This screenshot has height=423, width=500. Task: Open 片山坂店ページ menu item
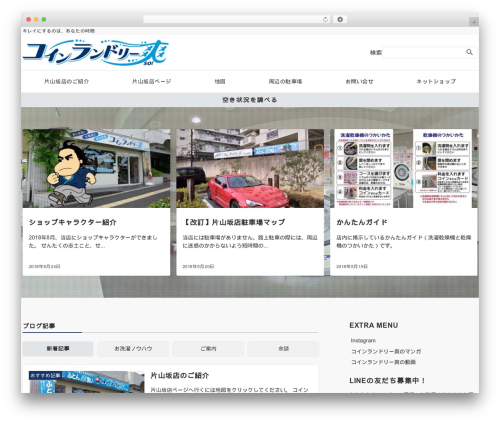(152, 81)
